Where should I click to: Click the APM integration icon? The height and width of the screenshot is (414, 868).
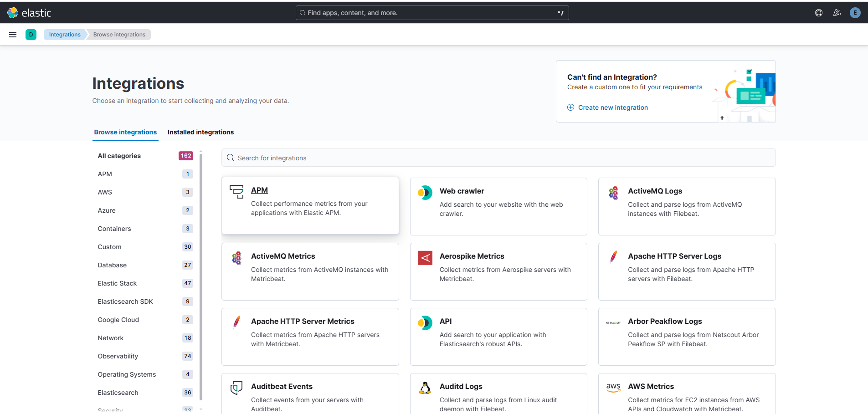pos(236,192)
